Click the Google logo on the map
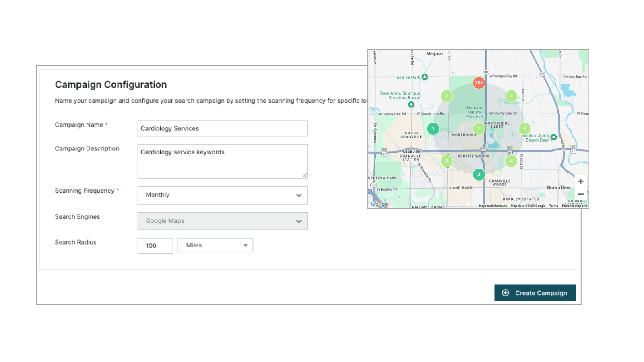Screen dimensions: 644x362 pos(380,204)
